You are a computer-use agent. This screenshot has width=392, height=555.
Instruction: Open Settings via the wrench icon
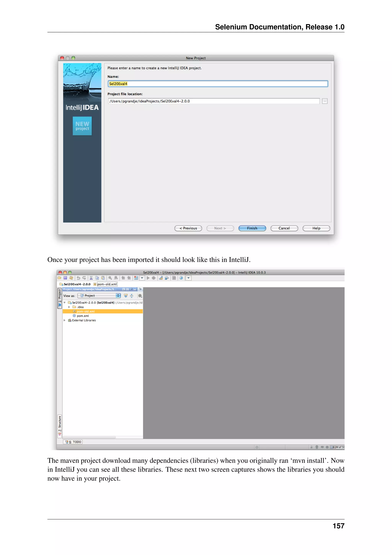click(x=161, y=278)
